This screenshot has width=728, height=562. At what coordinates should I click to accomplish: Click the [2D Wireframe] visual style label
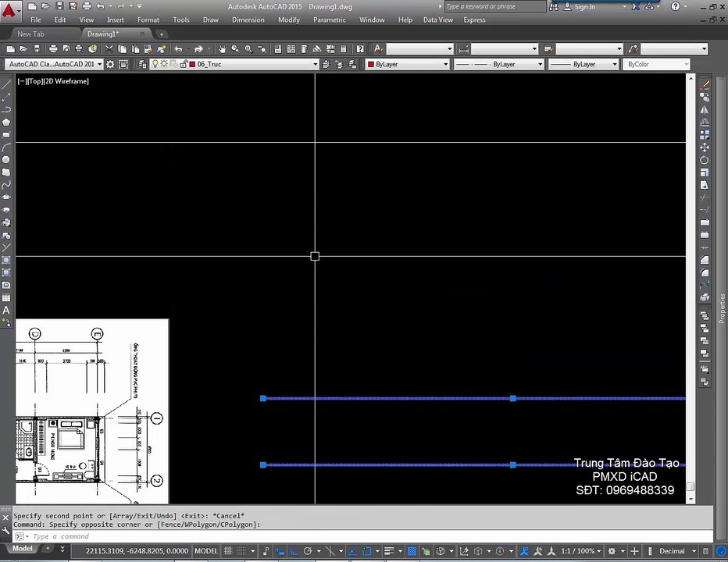pyautogui.click(x=66, y=81)
